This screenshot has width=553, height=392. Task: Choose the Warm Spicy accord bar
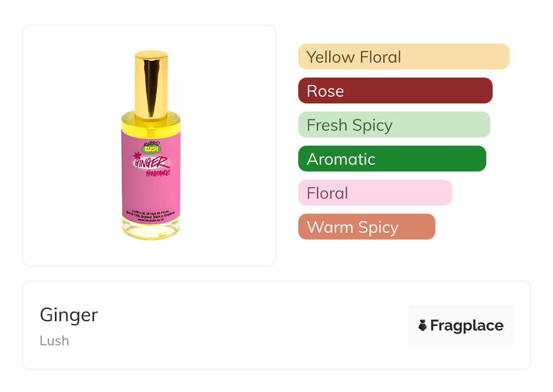[366, 227]
